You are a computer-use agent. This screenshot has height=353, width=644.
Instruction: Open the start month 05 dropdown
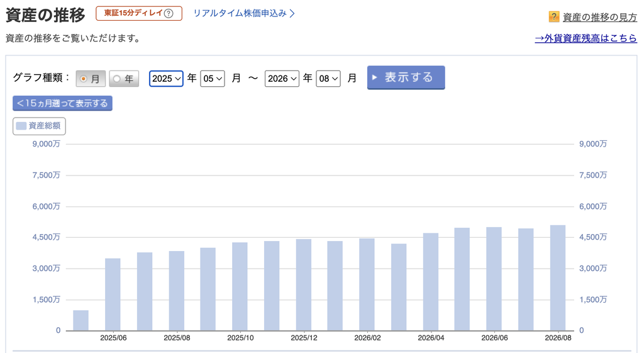(x=213, y=79)
